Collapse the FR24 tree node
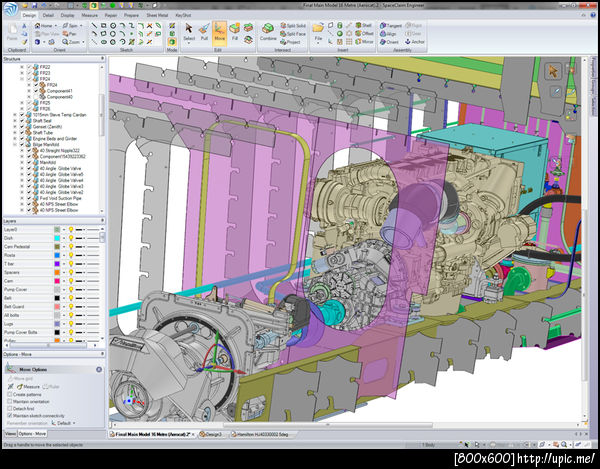 tap(22, 79)
